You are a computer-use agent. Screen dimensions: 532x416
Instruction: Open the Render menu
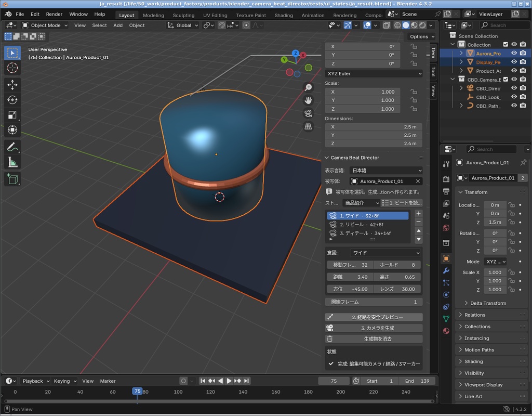(54, 14)
